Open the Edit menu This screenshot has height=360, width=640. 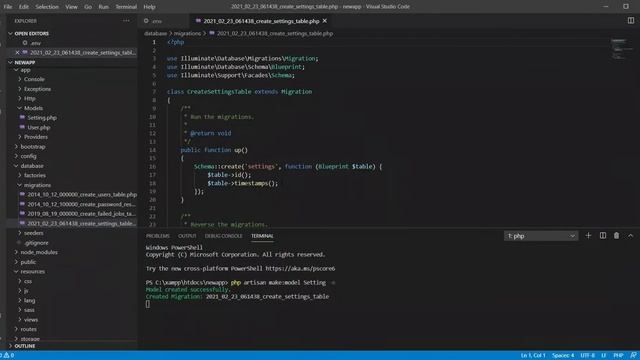coord(24,7)
